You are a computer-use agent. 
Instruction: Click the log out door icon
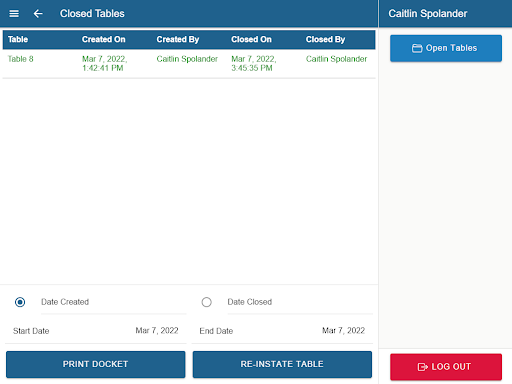pos(422,367)
